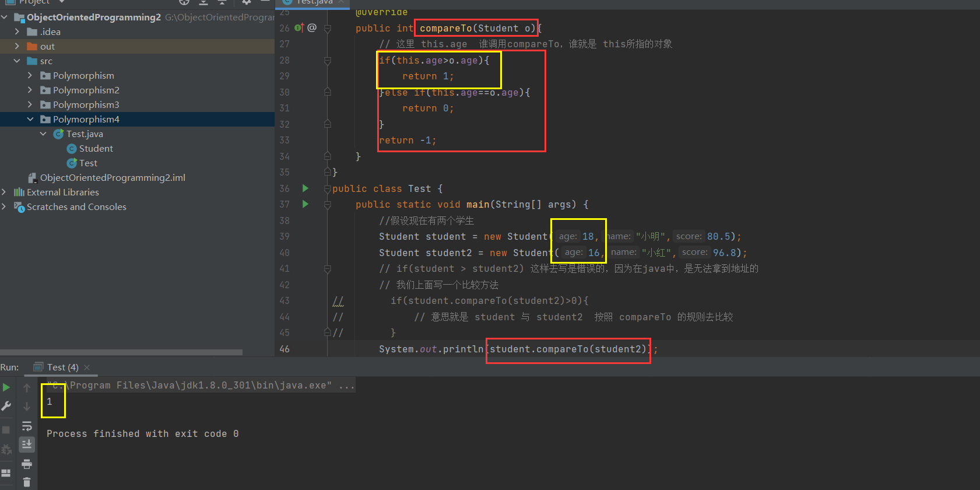This screenshot has width=980, height=490.
Task: Expand the Polymorphism3 package
Action: tap(30, 105)
